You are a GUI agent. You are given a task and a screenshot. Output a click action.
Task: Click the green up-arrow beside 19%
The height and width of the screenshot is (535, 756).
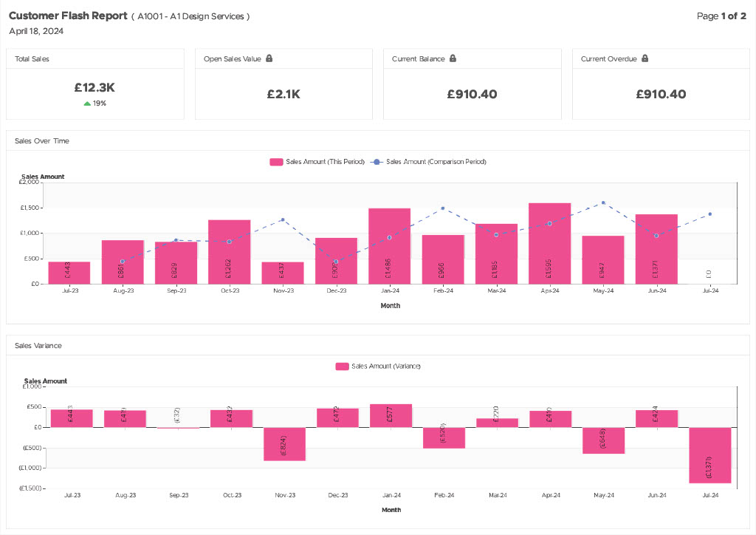click(87, 103)
